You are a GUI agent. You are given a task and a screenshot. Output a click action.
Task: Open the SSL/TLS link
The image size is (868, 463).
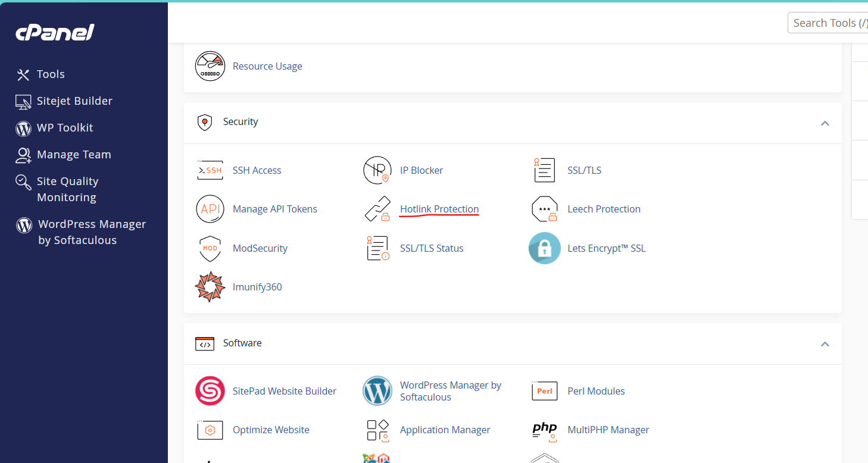[x=585, y=170]
